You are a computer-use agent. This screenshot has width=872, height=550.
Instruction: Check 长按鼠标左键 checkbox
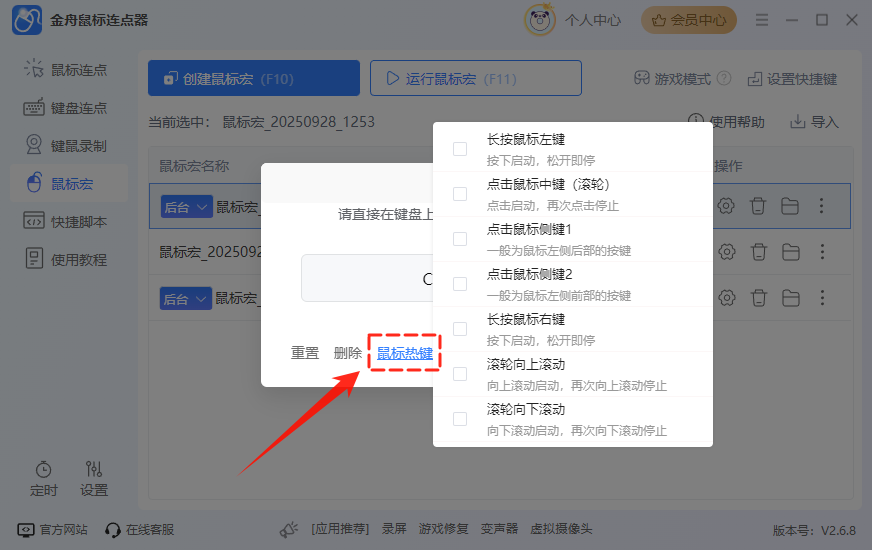[460, 149]
